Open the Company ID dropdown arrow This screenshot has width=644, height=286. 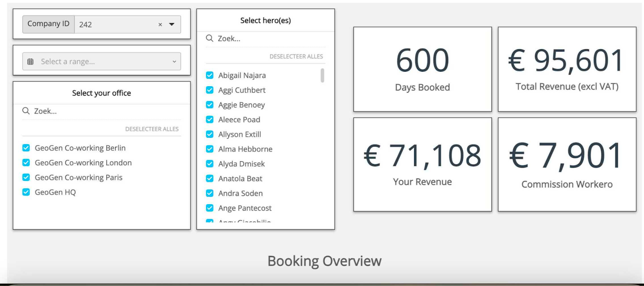point(172,25)
